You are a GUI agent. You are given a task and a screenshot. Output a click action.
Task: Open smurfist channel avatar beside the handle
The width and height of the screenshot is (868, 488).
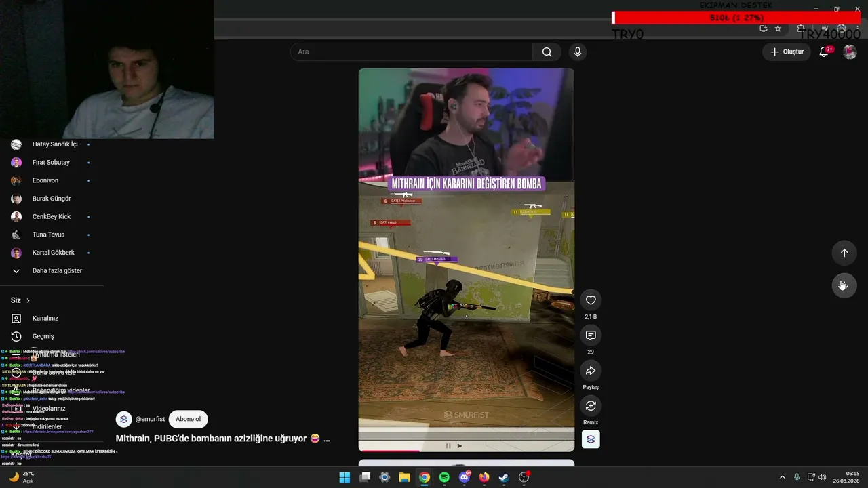(123, 420)
